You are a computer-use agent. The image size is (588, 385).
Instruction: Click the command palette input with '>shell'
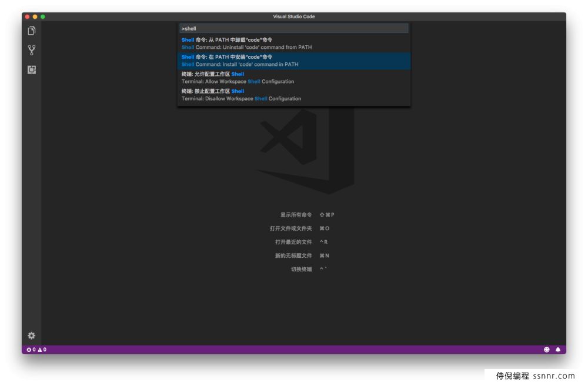click(293, 28)
